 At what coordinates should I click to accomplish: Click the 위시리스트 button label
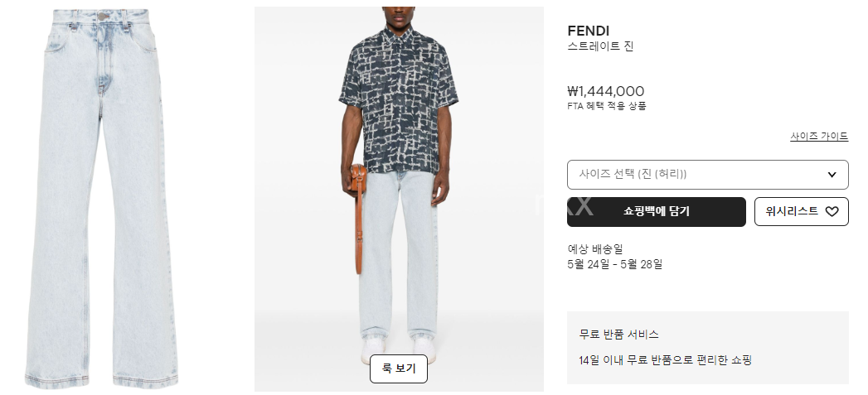tap(792, 211)
